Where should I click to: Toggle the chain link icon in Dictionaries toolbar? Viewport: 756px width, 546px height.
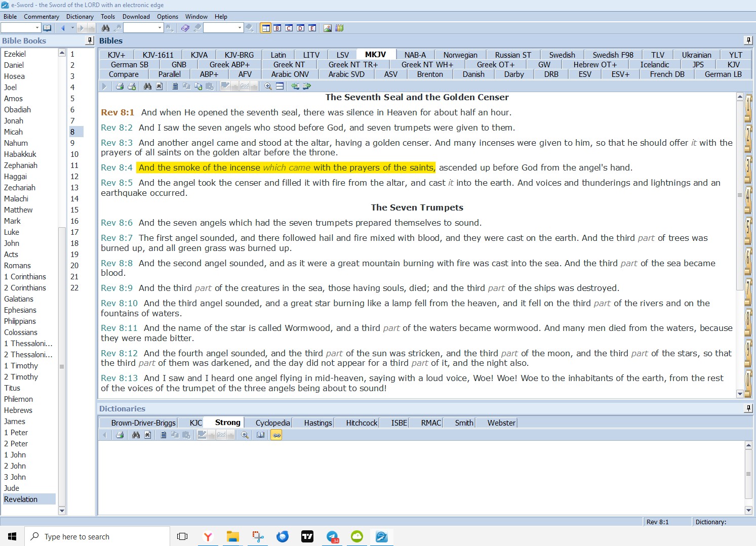coord(276,435)
